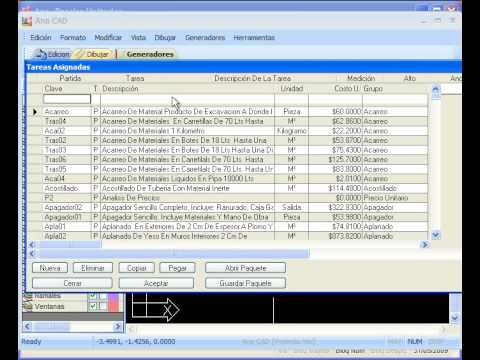Click the Eliminar button
The height and width of the screenshot is (360, 480).
(93, 268)
